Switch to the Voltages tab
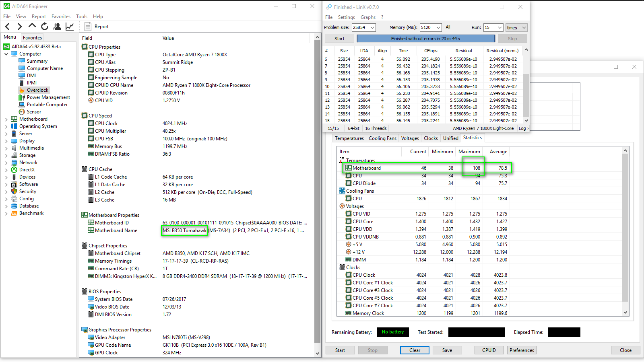 click(x=410, y=138)
